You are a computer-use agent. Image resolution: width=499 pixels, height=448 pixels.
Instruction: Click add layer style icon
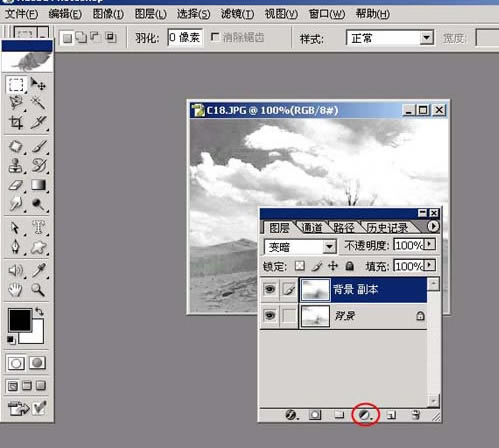[x=292, y=415]
